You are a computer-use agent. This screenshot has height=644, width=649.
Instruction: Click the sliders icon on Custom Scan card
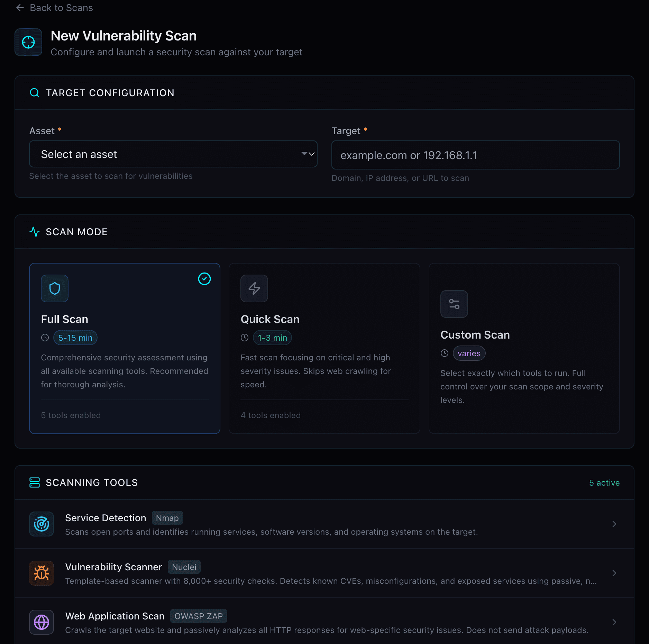click(454, 304)
